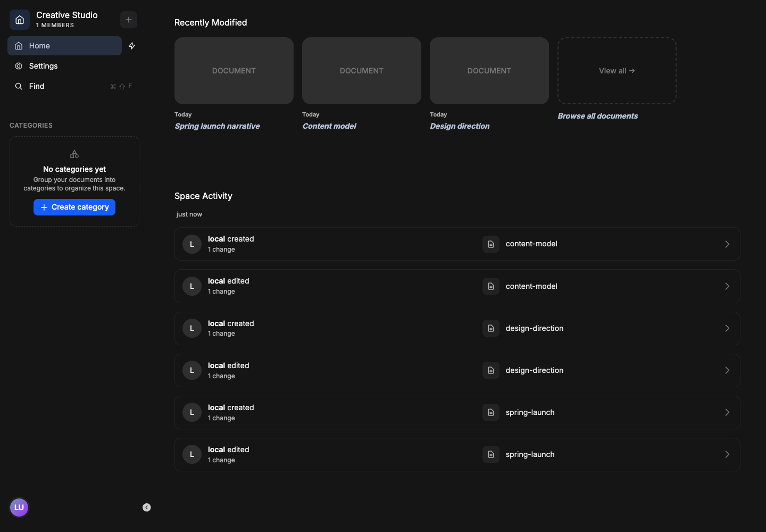Screen dimensions: 766x532
Task: Expand the local edited spring-launch activity chevron
Action: 727,454
